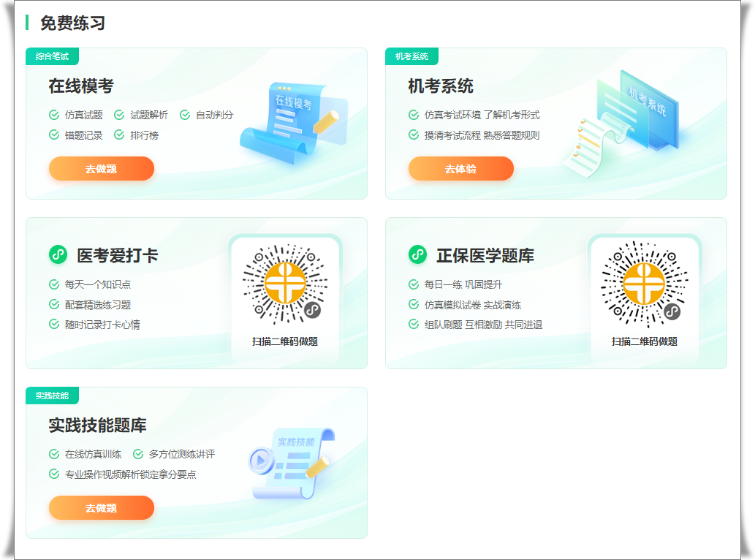Click the 综合笔试 tag label
Viewport: 755px width, 560px height.
pyautogui.click(x=52, y=56)
